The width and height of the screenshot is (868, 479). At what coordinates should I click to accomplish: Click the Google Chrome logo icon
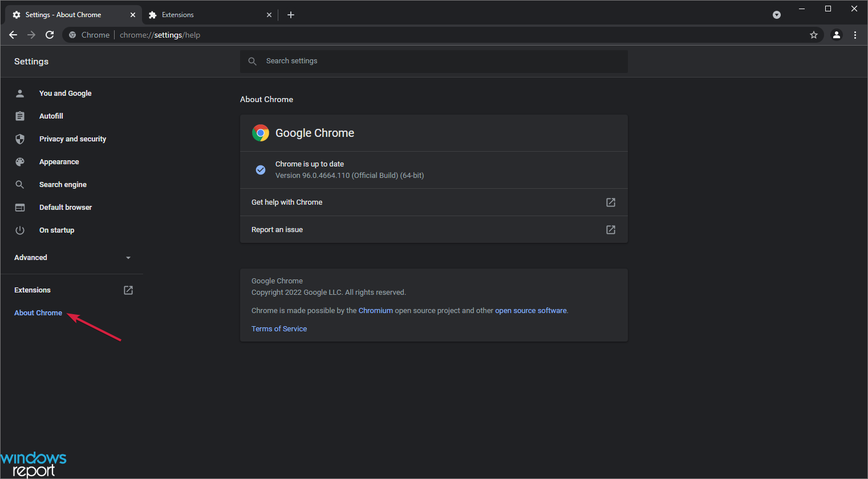click(x=261, y=133)
